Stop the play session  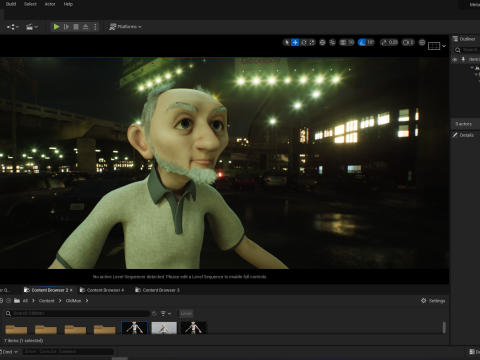pyautogui.click(x=76, y=27)
